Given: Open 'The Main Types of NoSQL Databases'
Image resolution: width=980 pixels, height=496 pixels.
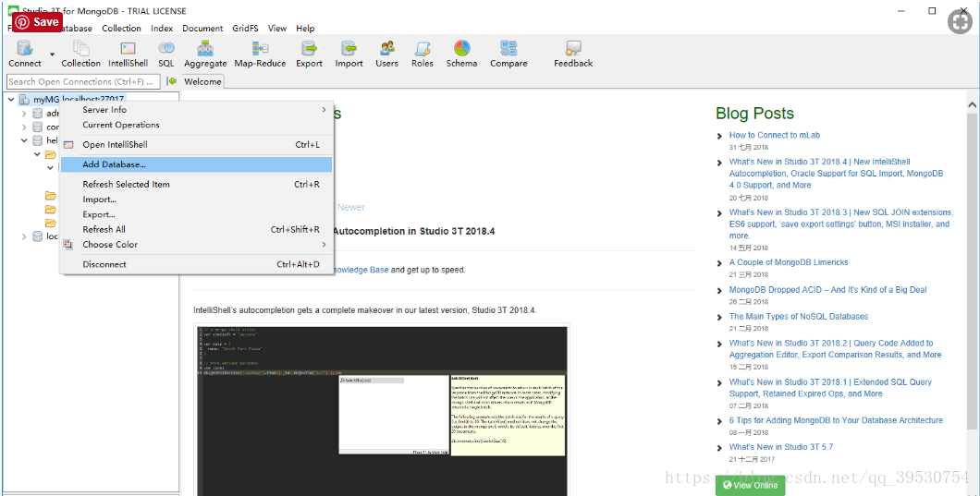Looking at the screenshot, I should [x=798, y=316].
